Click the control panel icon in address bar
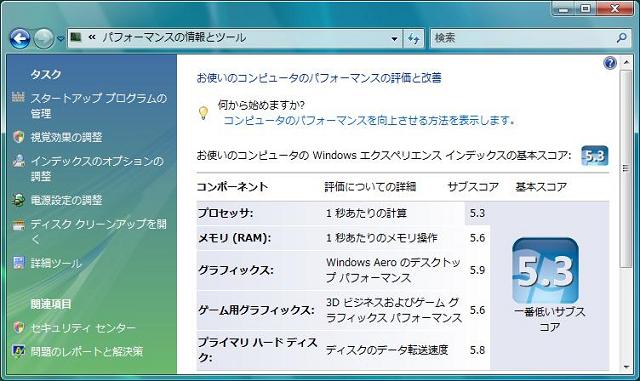The image size is (640, 381). pos(76,38)
